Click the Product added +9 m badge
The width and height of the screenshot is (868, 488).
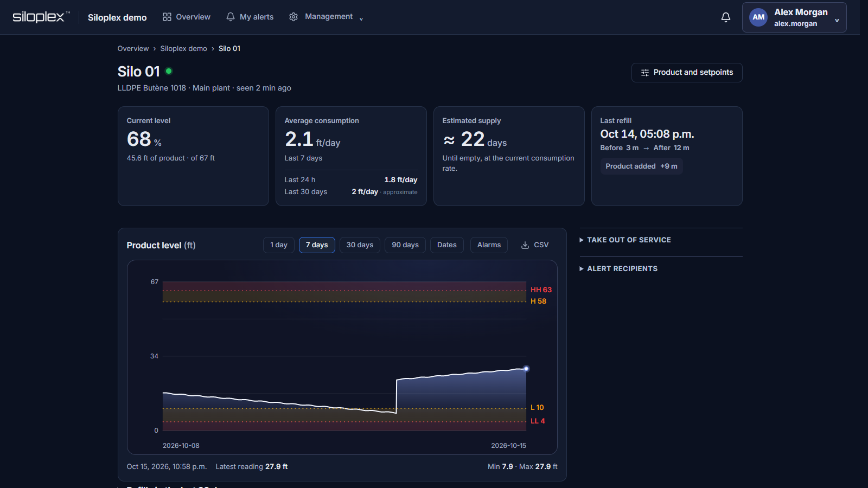[641, 166]
